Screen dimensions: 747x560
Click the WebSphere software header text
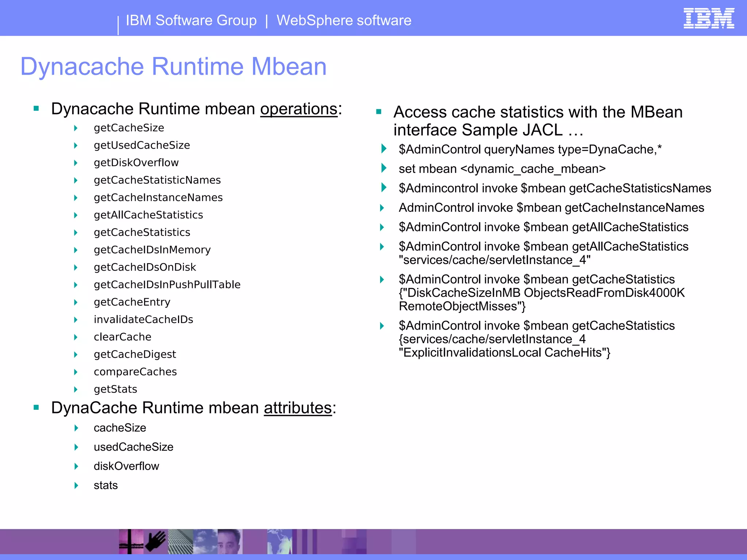click(344, 20)
